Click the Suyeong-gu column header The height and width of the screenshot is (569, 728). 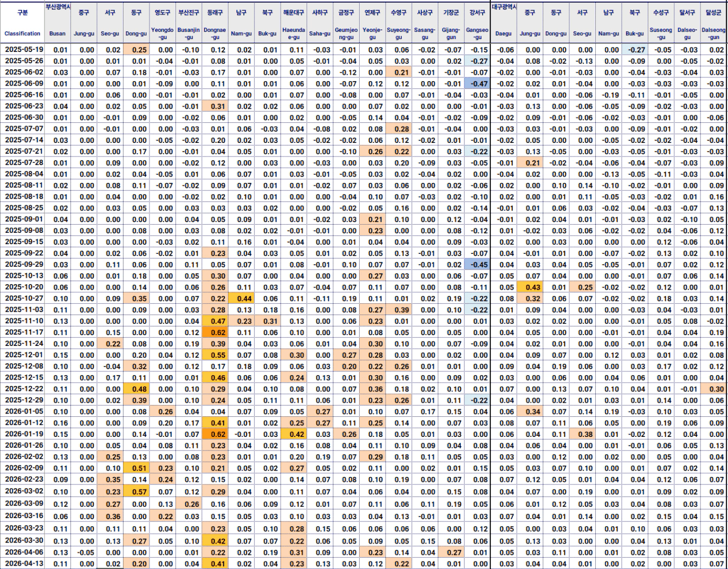click(399, 34)
